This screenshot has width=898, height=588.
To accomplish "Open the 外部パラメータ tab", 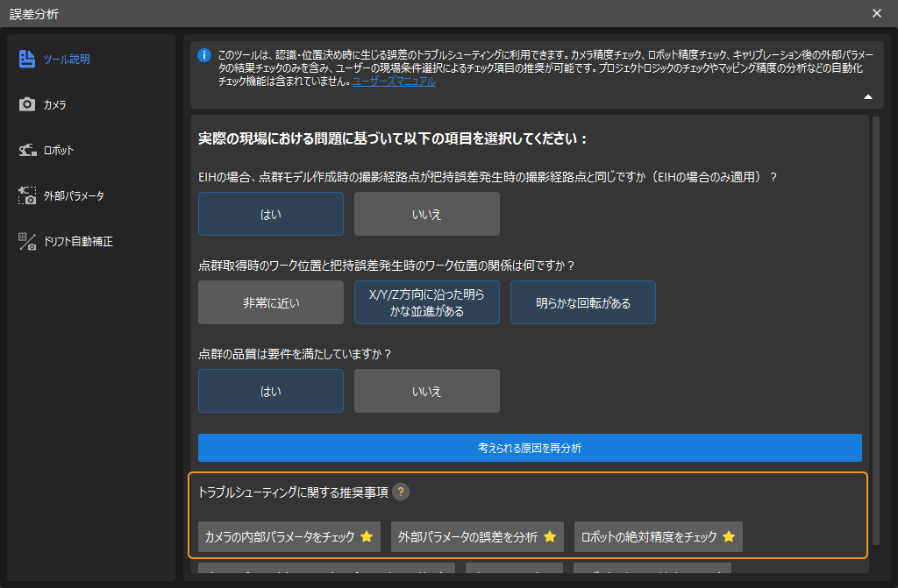I will [74, 195].
